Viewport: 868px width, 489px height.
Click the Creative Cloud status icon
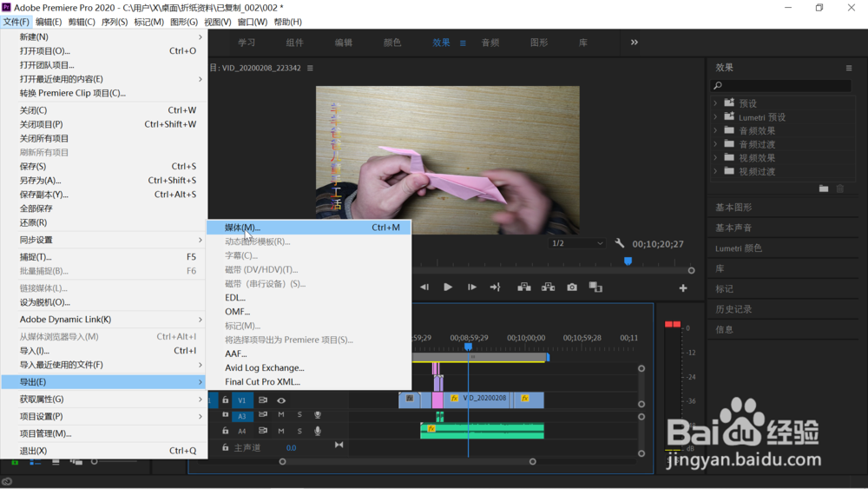[x=7, y=481]
